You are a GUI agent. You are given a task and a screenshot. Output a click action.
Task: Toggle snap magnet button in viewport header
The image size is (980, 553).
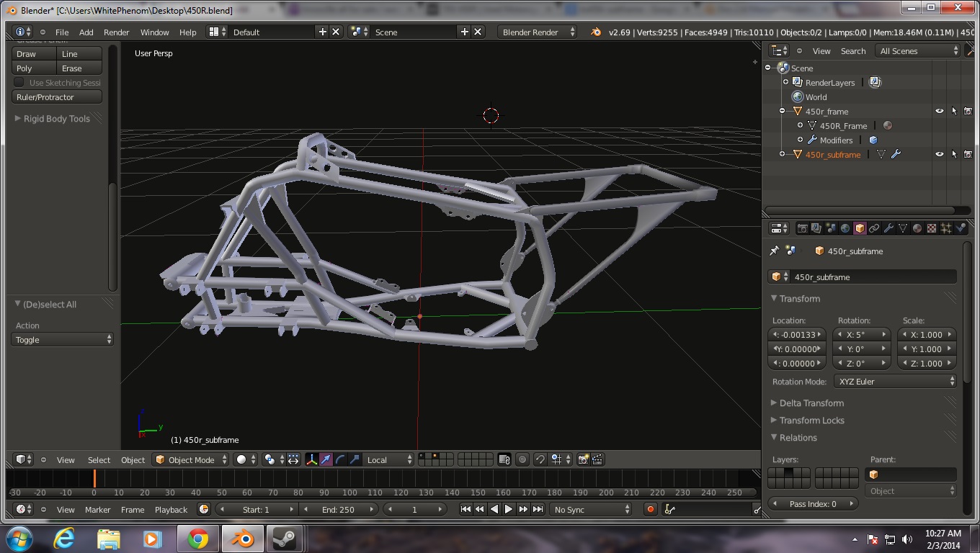[540, 459]
